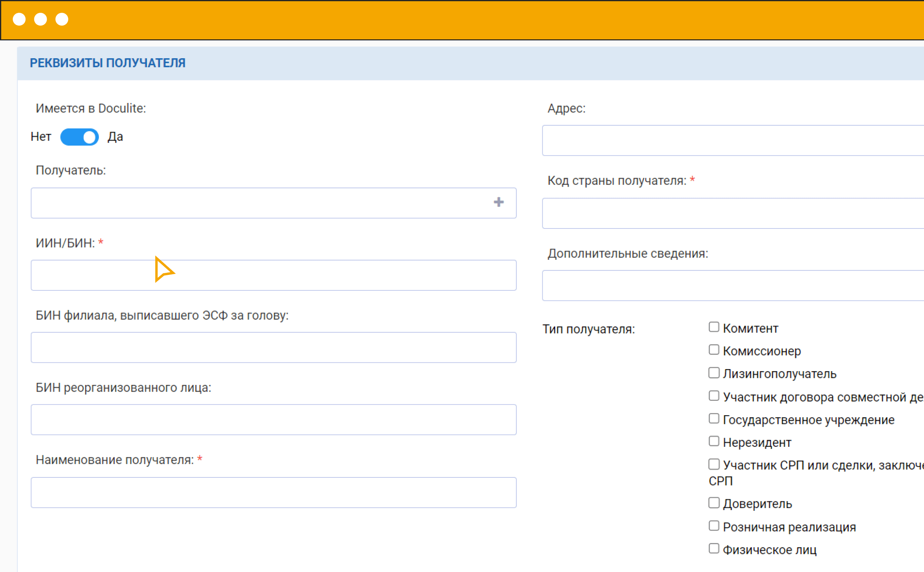The image size is (924, 572).
Task: Check the Физическое лицо checkbox
Action: (x=714, y=548)
